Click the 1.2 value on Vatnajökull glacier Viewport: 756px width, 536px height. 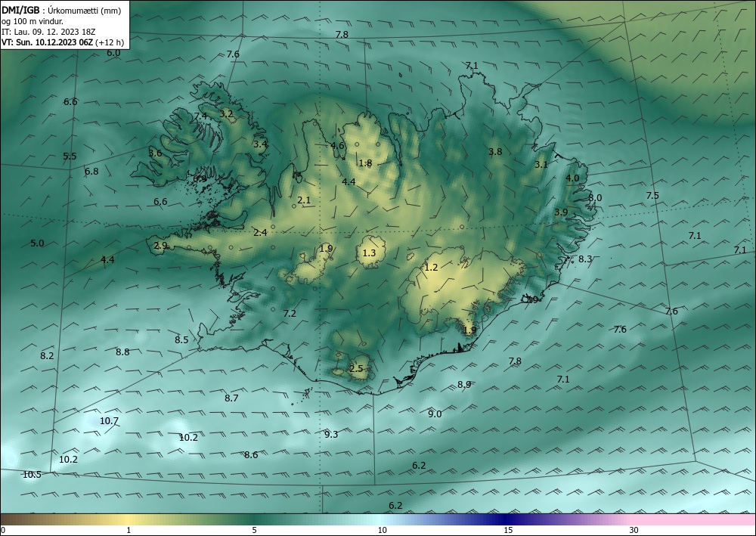431,267
